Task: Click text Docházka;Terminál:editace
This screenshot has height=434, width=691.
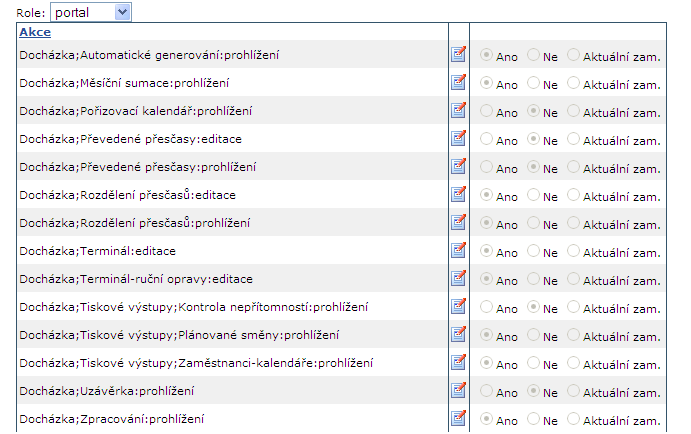Action: (x=97, y=251)
